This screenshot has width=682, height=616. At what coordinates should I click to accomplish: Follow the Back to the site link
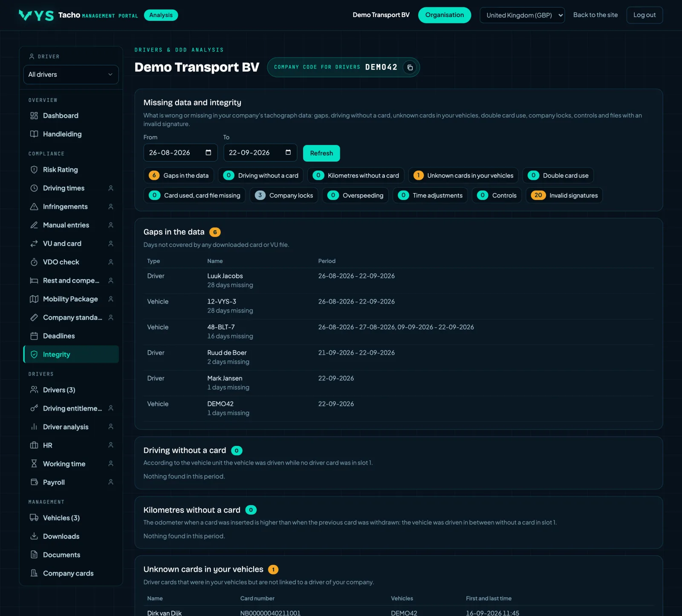click(x=595, y=15)
